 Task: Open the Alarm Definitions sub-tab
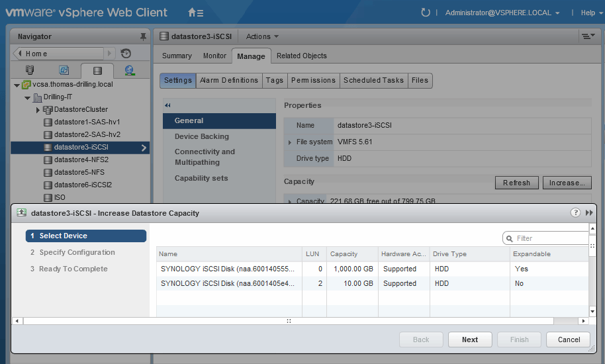click(x=229, y=80)
